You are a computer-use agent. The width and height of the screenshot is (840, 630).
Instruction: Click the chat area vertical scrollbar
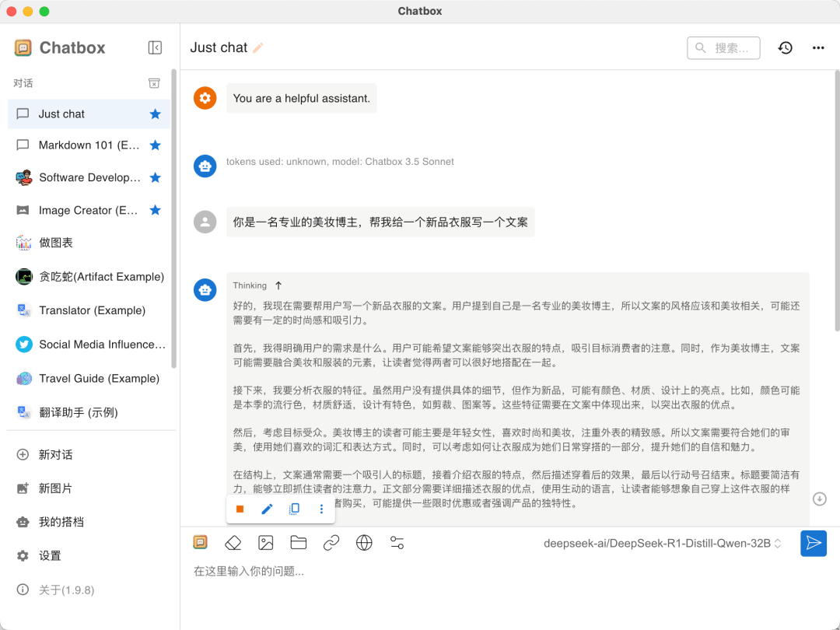(x=837, y=201)
